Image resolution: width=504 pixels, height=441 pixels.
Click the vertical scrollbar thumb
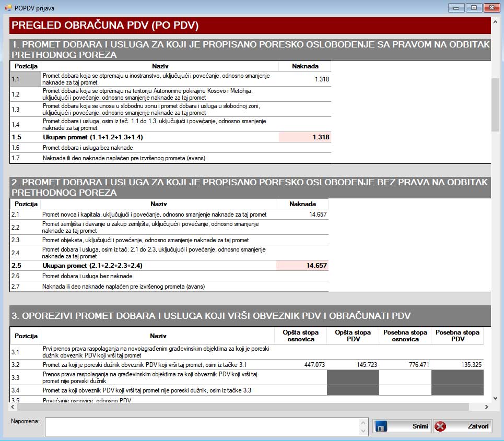coord(495,105)
